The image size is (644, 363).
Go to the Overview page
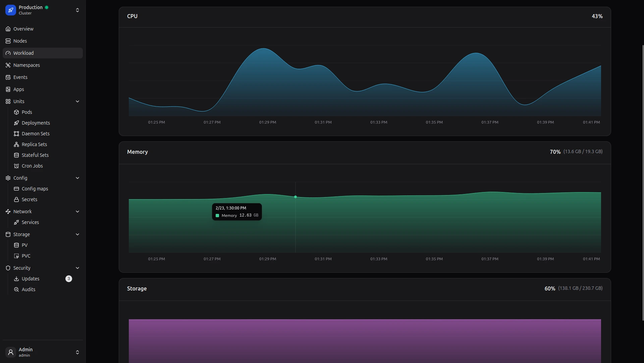[x=23, y=29]
